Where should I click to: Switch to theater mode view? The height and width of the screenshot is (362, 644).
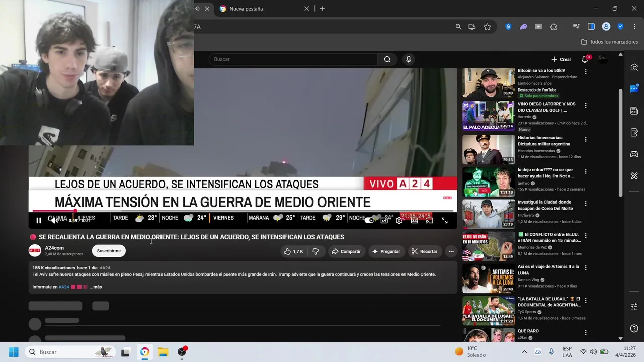414,220
